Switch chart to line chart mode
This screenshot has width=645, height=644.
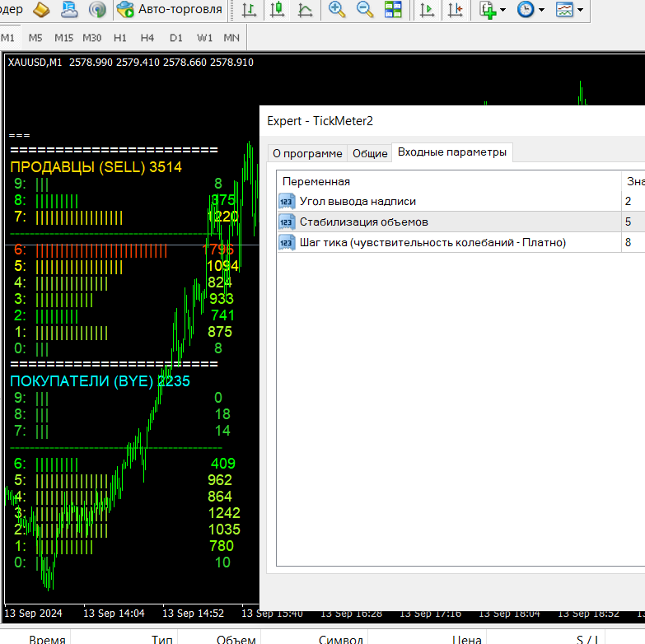point(305,10)
